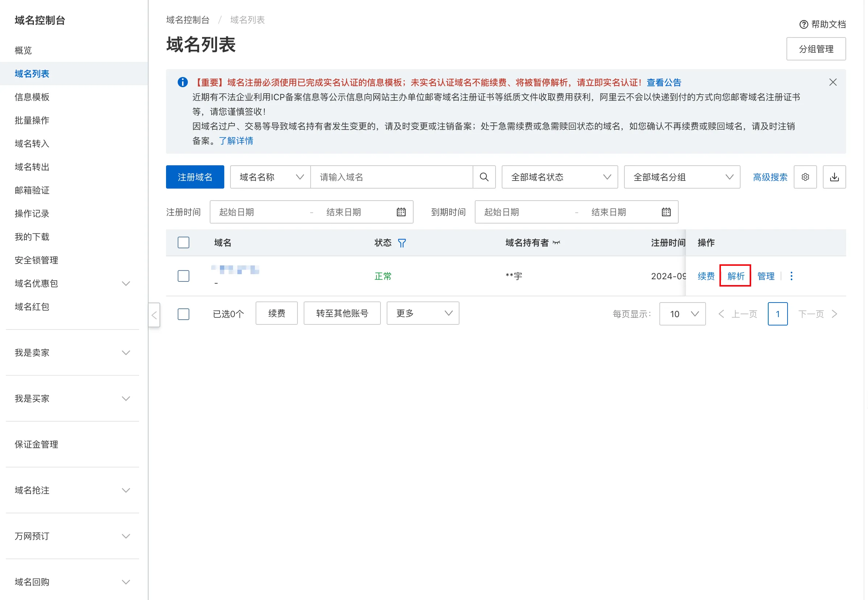Open 域名转入 in sidebar
Image resolution: width=868 pixels, height=600 pixels.
(x=32, y=143)
